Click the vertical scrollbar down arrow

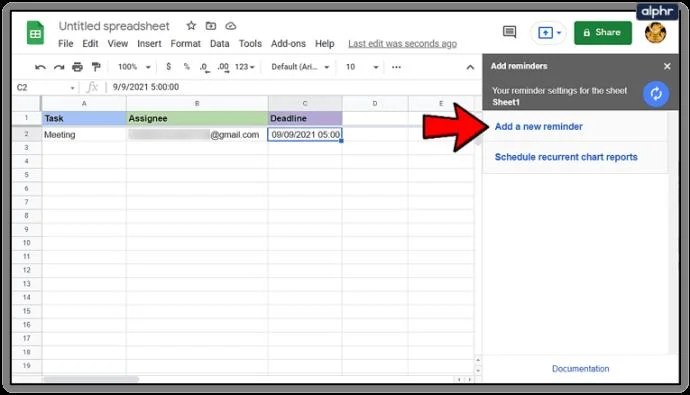(x=478, y=370)
